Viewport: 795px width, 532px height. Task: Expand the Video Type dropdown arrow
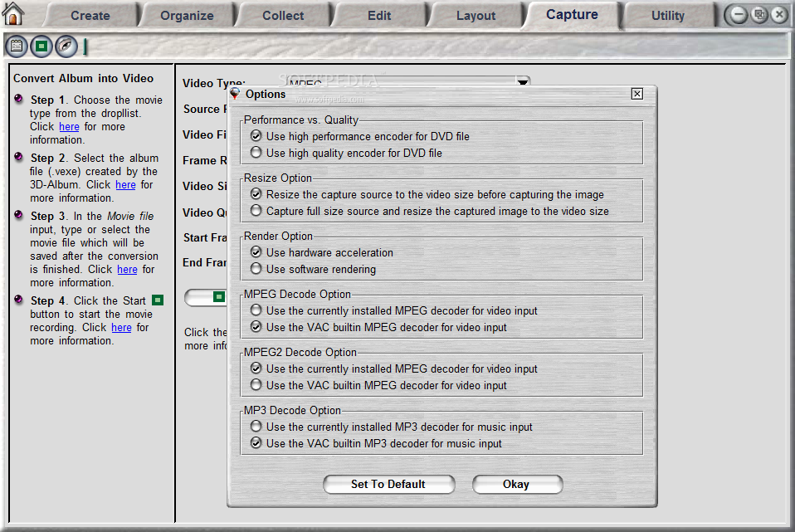[x=522, y=81]
